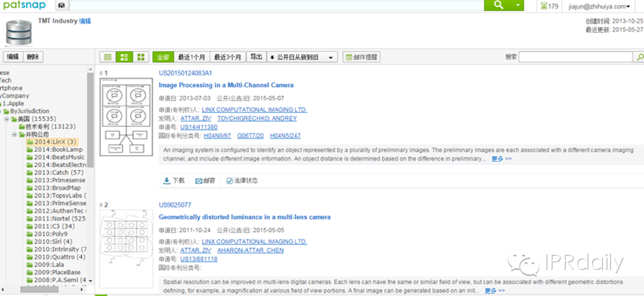Open patent number US20150124083A1
Screen dimensions: 644x296
(185, 73)
